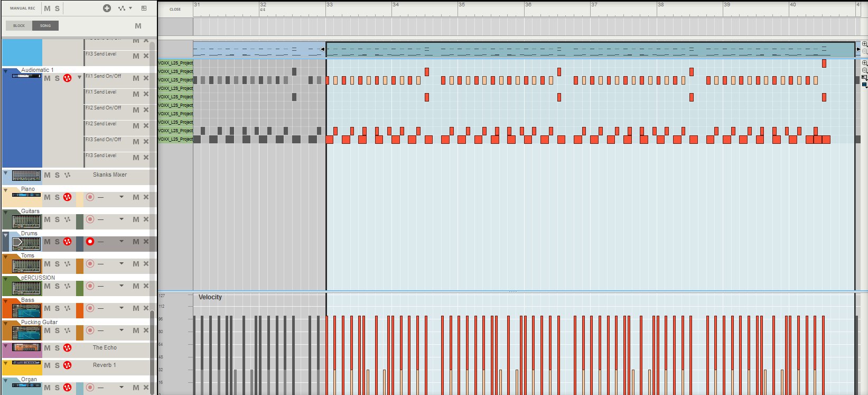The width and height of the screenshot is (868, 395).
Task: Click bar 37 on the timeline ruler
Action: point(594,5)
